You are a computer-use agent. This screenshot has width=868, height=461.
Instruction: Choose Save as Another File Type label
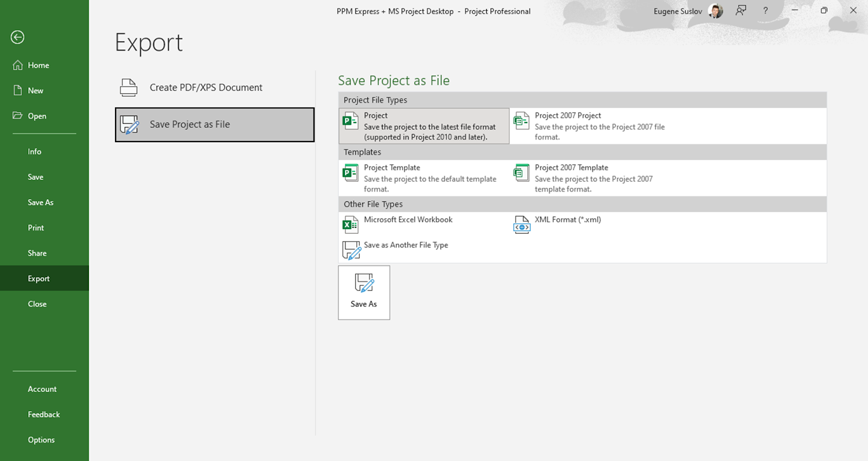coord(406,245)
